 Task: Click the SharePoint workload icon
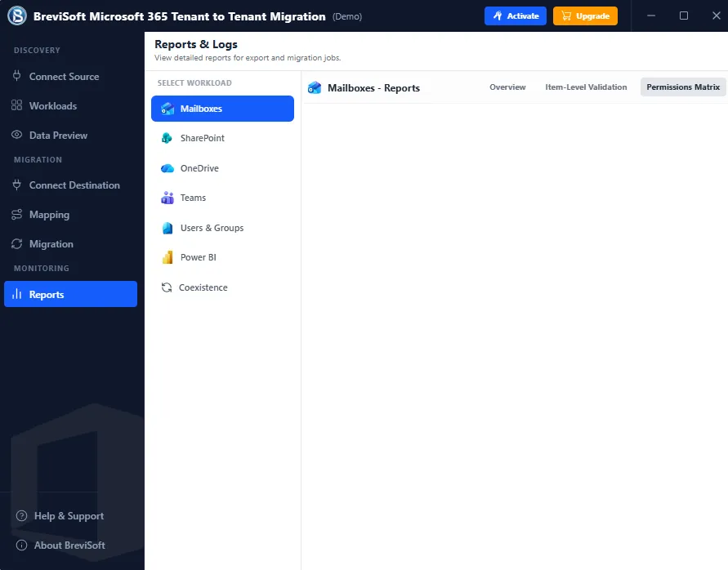167,138
